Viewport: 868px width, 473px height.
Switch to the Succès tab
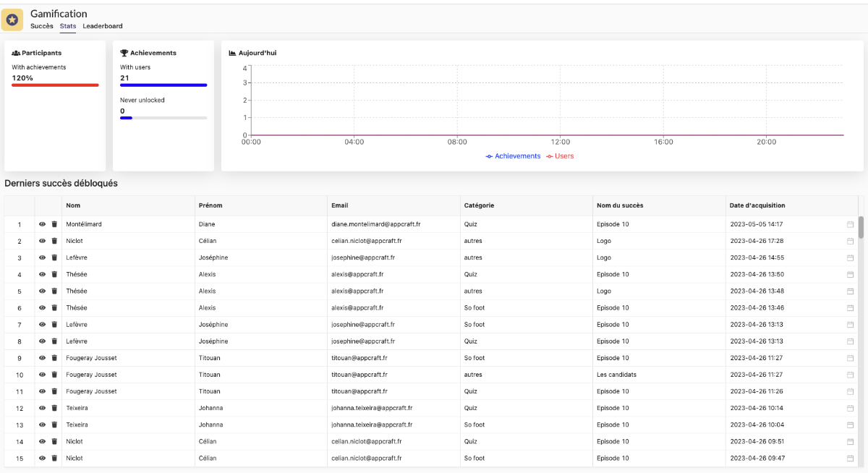tap(42, 26)
